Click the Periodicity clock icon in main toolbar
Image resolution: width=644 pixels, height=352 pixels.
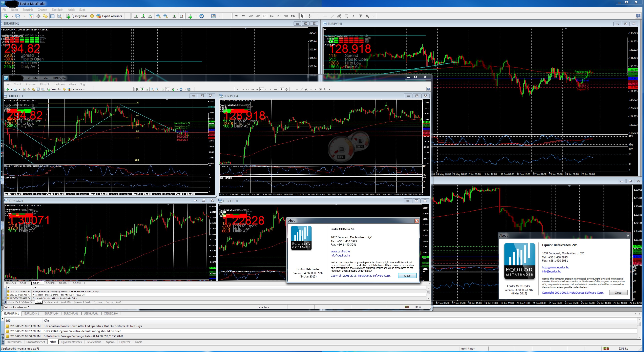click(201, 16)
